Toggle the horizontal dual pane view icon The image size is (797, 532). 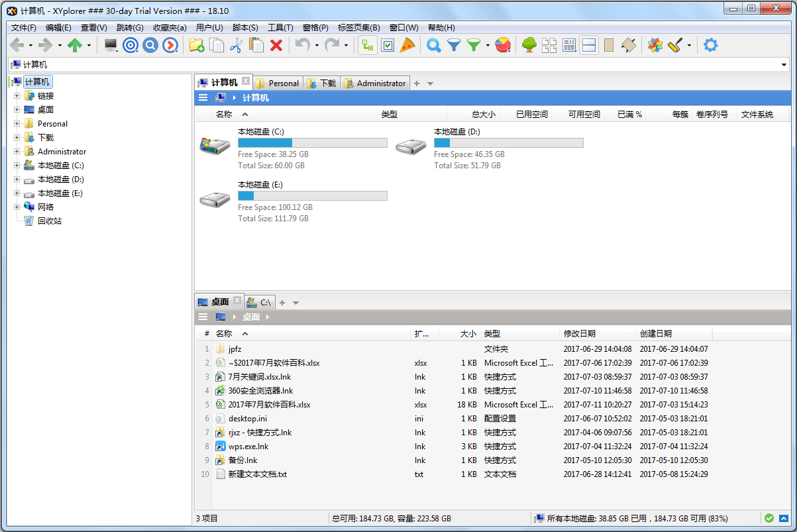(x=589, y=45)
